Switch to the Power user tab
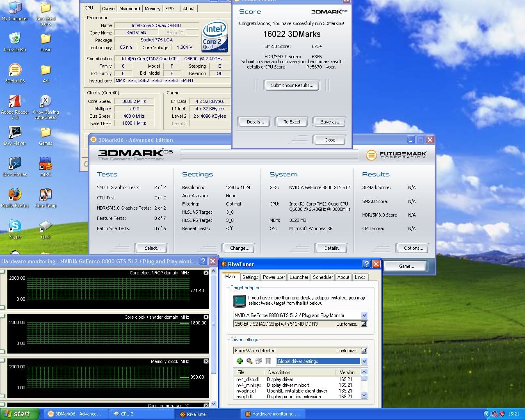This screenshot has width=525, height=420. [274, 277]
